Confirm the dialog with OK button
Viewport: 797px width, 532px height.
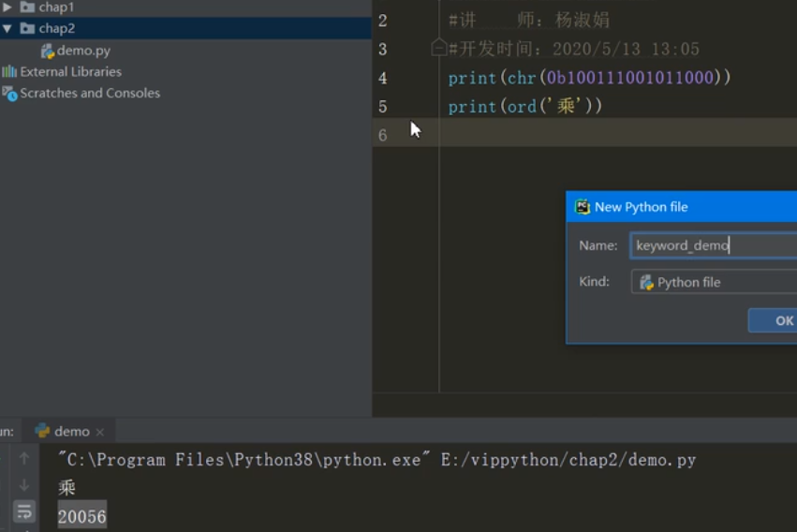point(773,320)
